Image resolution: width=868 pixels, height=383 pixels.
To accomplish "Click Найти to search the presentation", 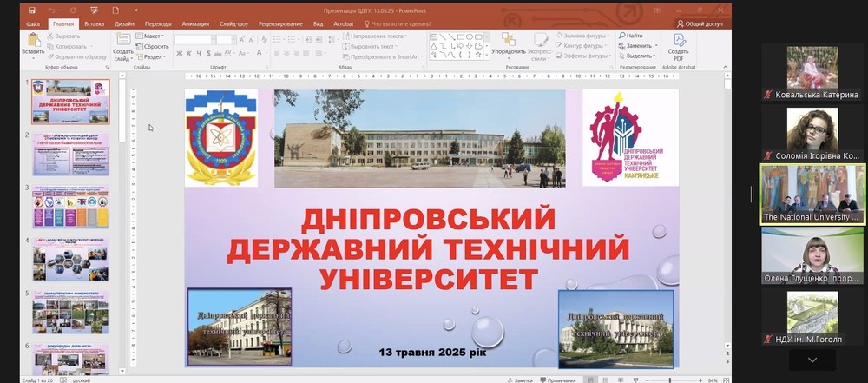I will click(630, 36).
